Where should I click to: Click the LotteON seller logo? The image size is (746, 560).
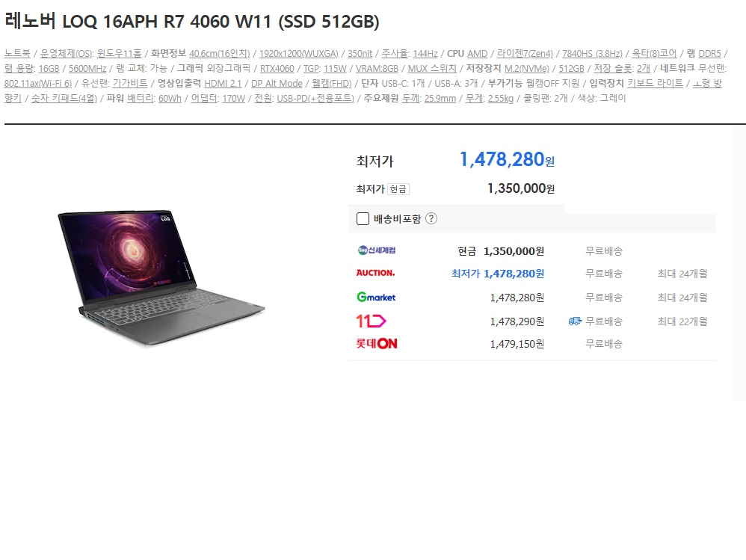click(x=376, y=343)
